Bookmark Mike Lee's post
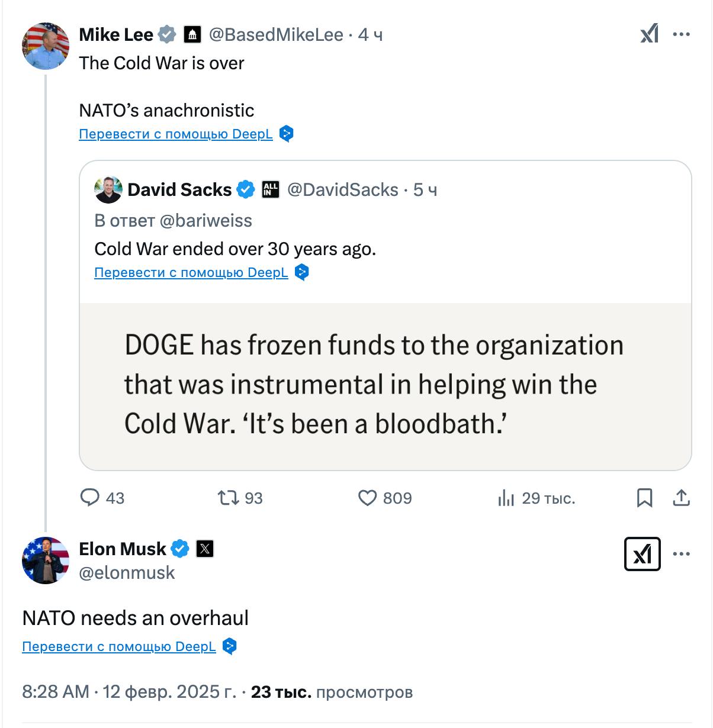The width and height of the screenshot is (713, 728). pyautogui.click(x=644, y=498)
